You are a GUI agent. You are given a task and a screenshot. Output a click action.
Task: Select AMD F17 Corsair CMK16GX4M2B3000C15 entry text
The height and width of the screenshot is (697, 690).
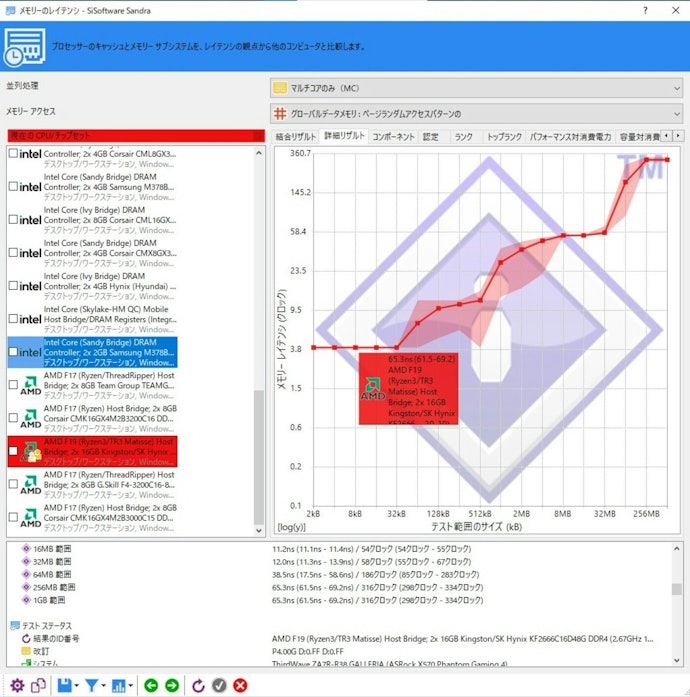click(110, 517)
